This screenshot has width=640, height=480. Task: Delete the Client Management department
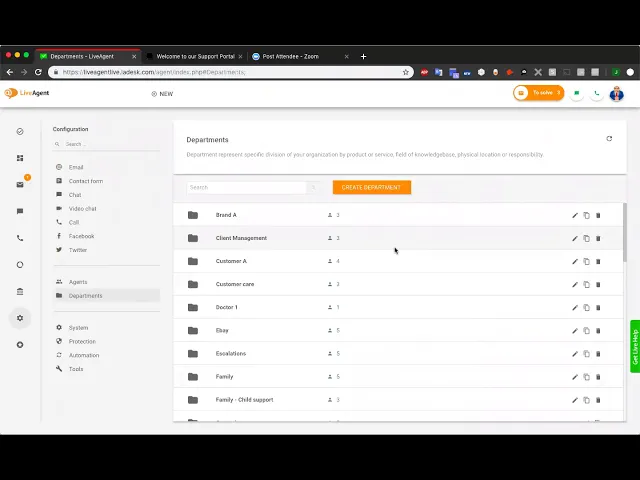tap(598, 238)
